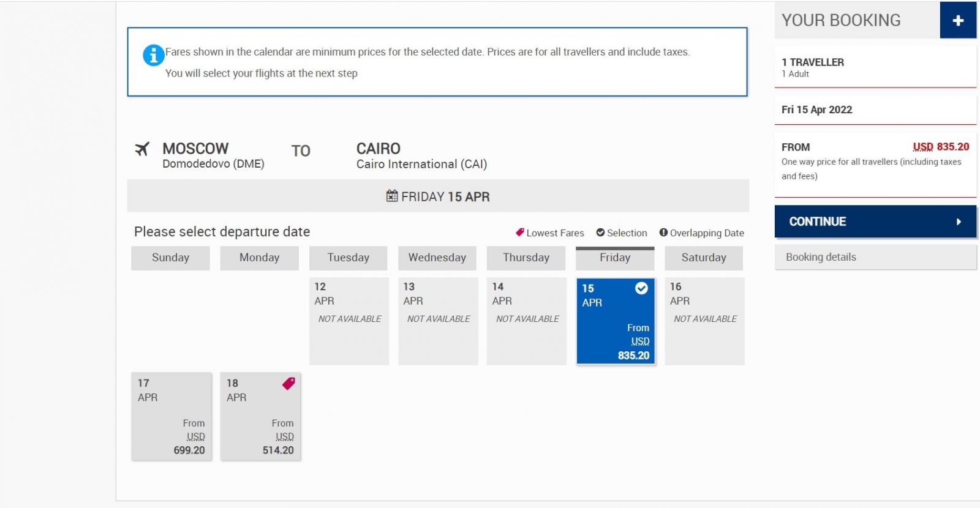
Task: Click the USD 835.20 price in booking summary
Action: click(941, 147)
